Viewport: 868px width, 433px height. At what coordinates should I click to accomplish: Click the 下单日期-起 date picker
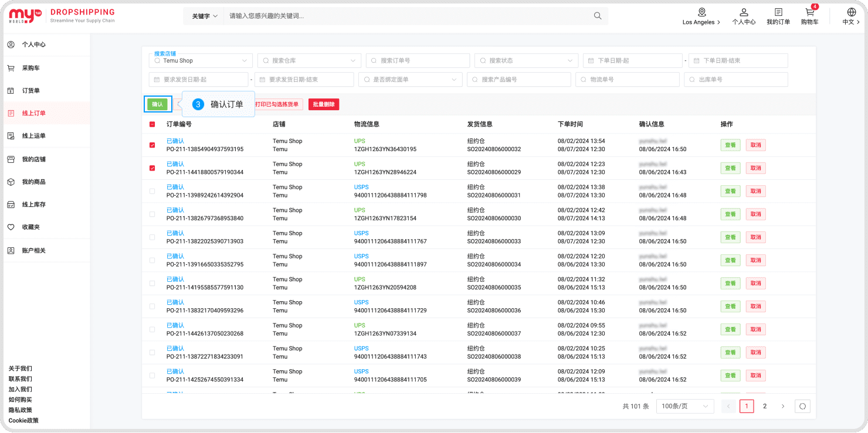[632, 61]
